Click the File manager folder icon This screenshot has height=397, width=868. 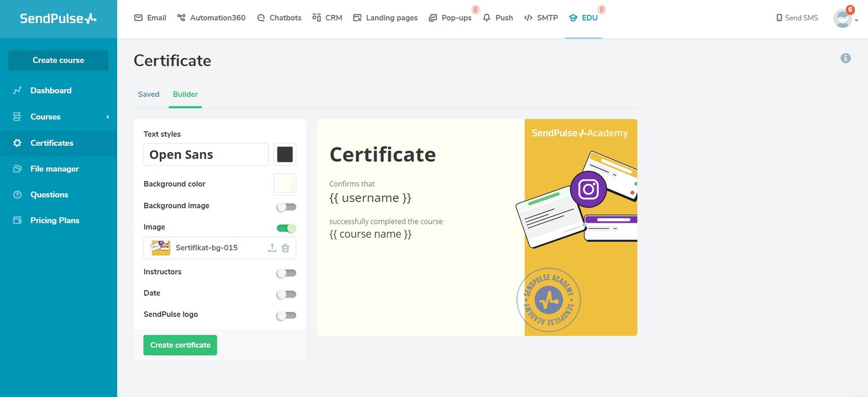click(17, 169)
